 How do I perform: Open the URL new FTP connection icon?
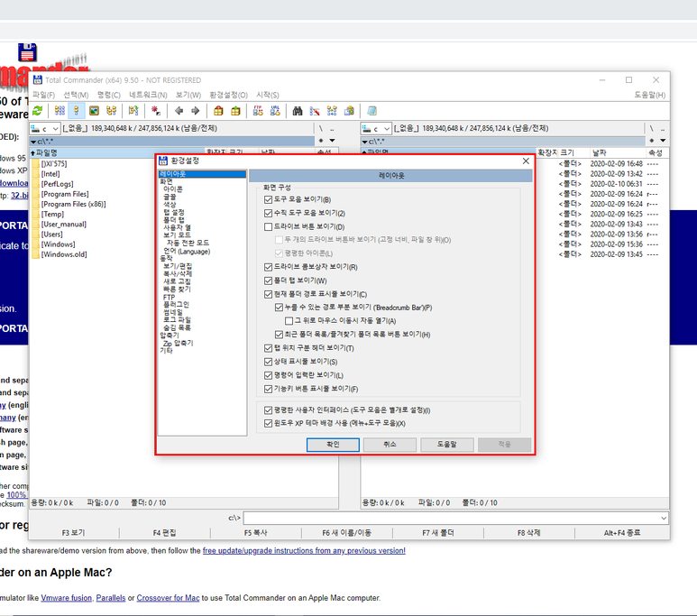pyautogui.click(x=275, y=111)
